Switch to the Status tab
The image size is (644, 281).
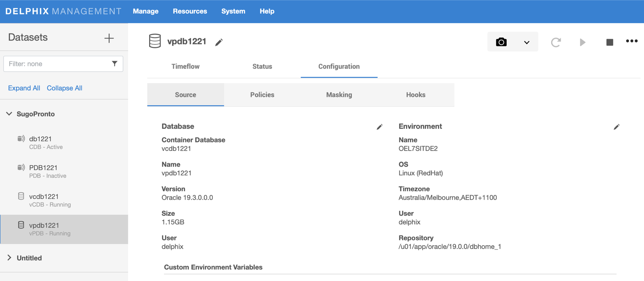tap(262, 67)
